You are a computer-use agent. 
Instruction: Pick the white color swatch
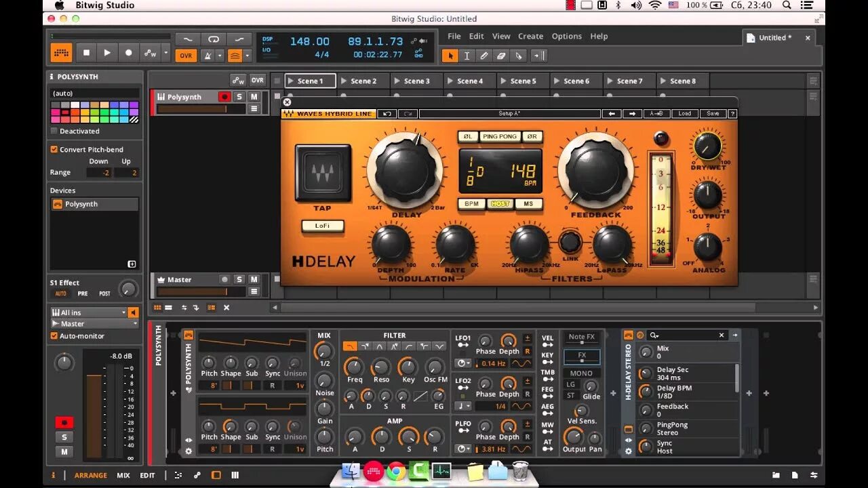75,105
